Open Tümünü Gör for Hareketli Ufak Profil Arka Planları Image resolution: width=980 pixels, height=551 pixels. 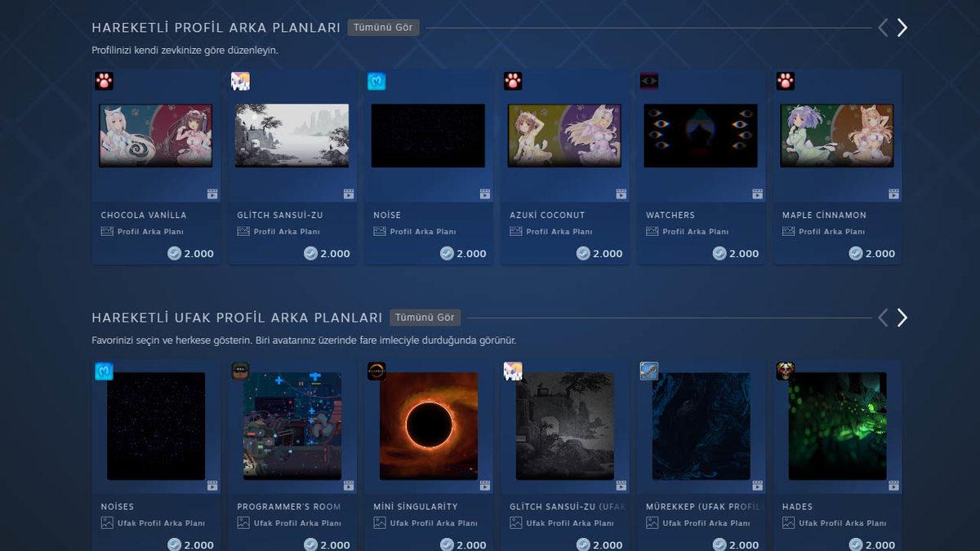[425, 317]
